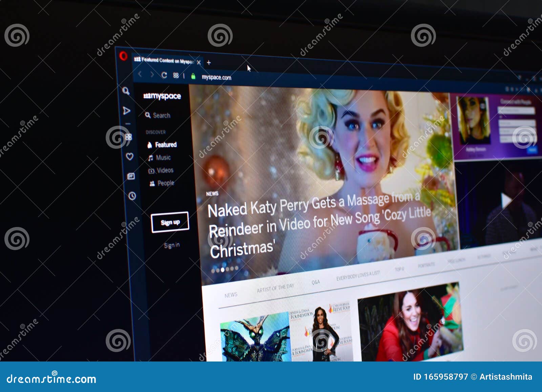Image resolution: width=542 pixels, height=392 pixels.
Task: Open a new browser tab with plus icon
Action: point(209,63)
